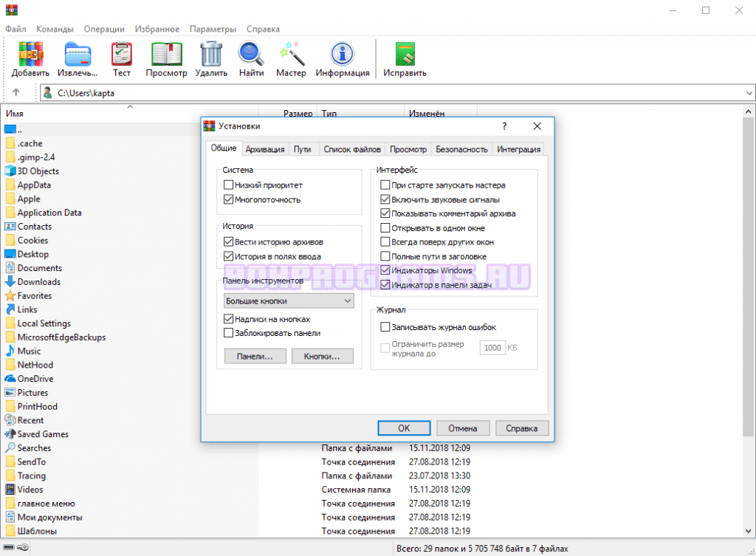Click the Добавить (Add) toolbar icon

tap(30, 55)
